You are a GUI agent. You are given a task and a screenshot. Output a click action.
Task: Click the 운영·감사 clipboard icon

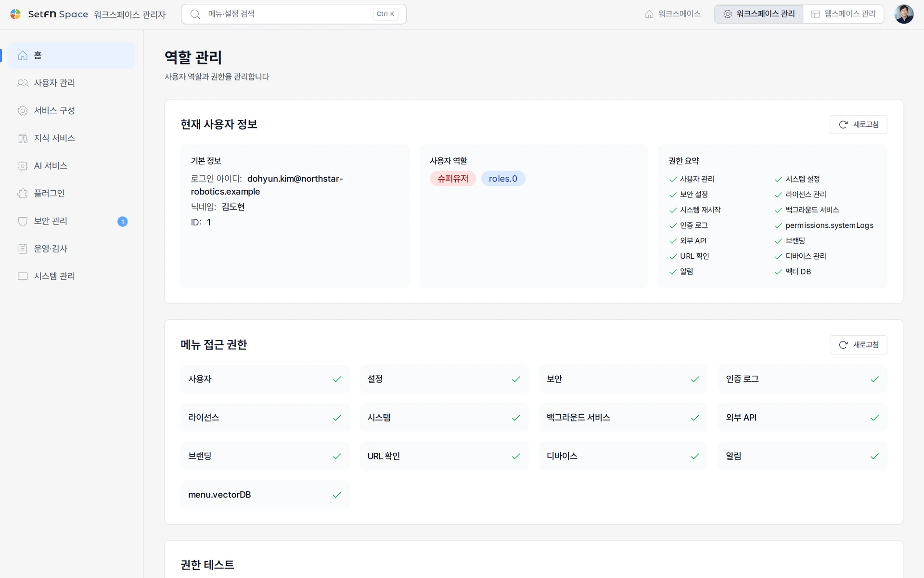click(x=23, y=249)
